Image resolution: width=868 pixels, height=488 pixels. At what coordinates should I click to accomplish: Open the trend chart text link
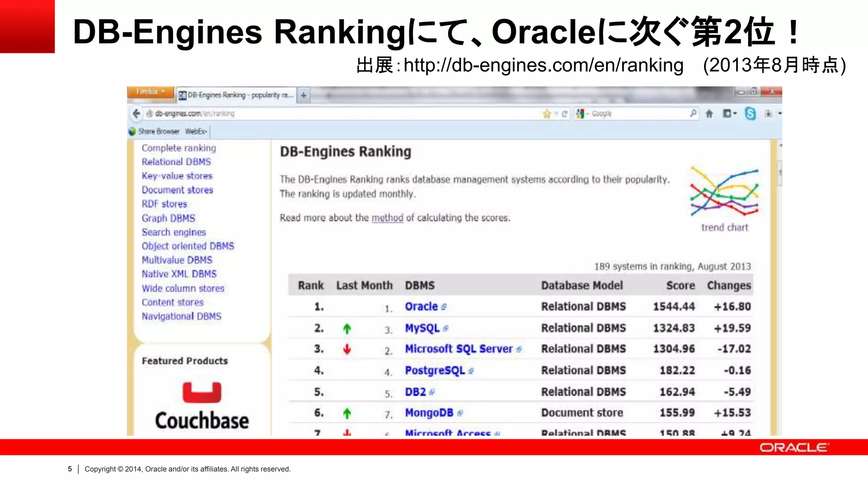point(725,227)
